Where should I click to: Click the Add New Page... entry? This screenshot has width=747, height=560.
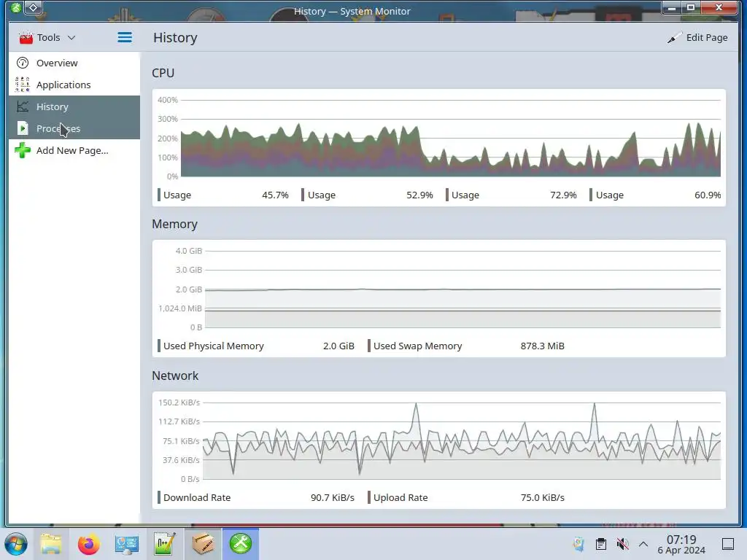click(x=74, y=150)
